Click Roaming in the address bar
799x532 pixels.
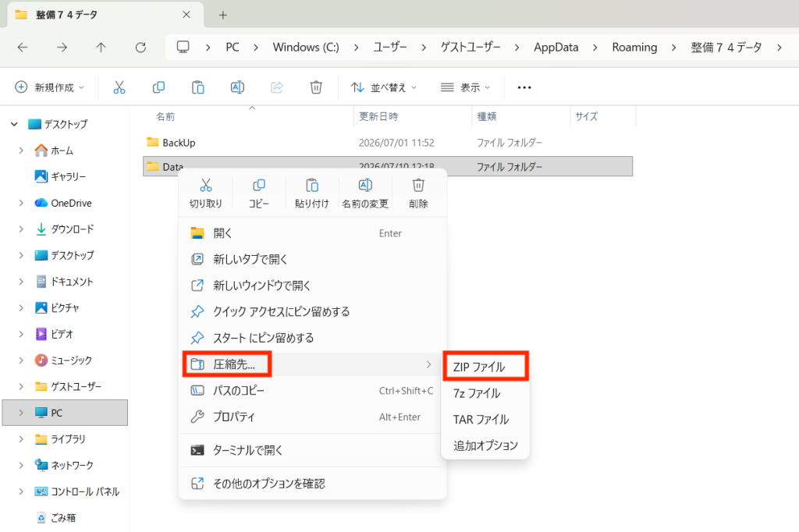point(634,48)
